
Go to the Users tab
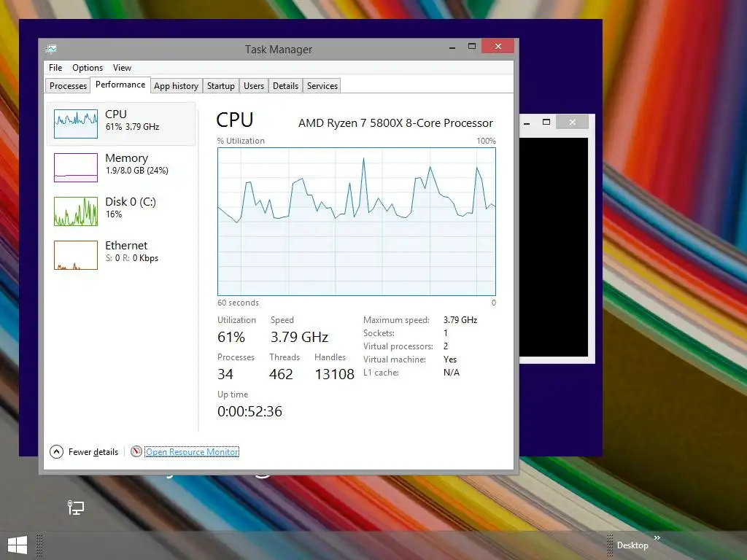253,86
